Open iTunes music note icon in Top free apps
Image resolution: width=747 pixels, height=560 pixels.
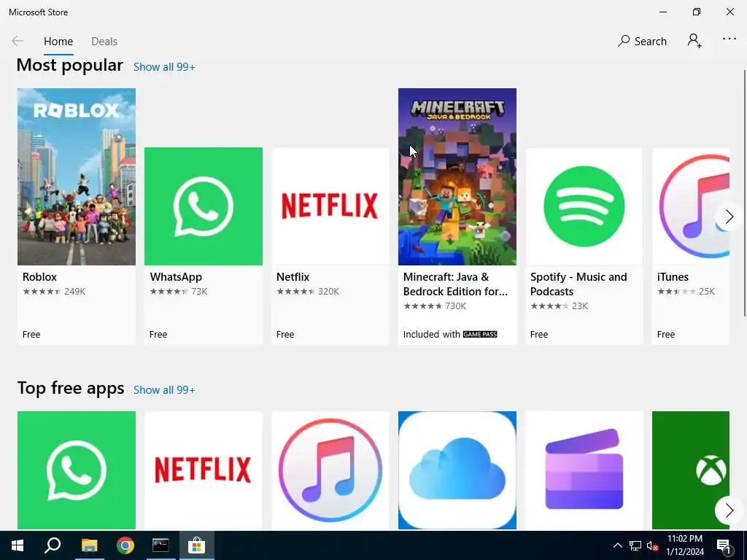pyautogui.click(x=330, y=470)
